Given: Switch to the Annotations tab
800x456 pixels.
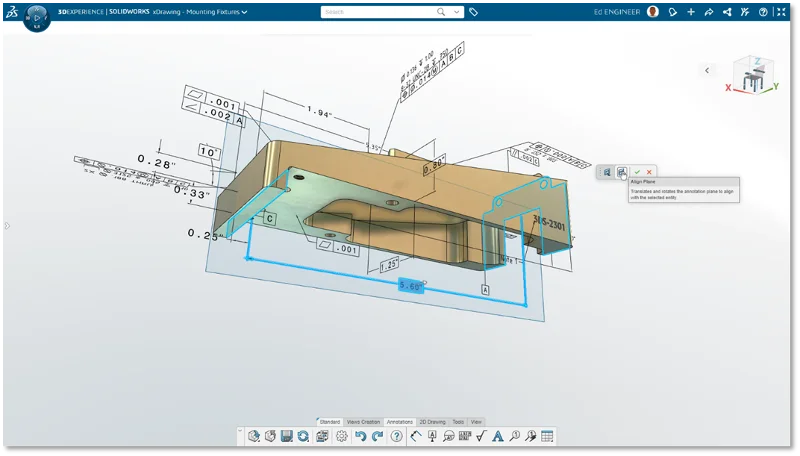Looking at the screenshot, I should click(x=399, y=421).
